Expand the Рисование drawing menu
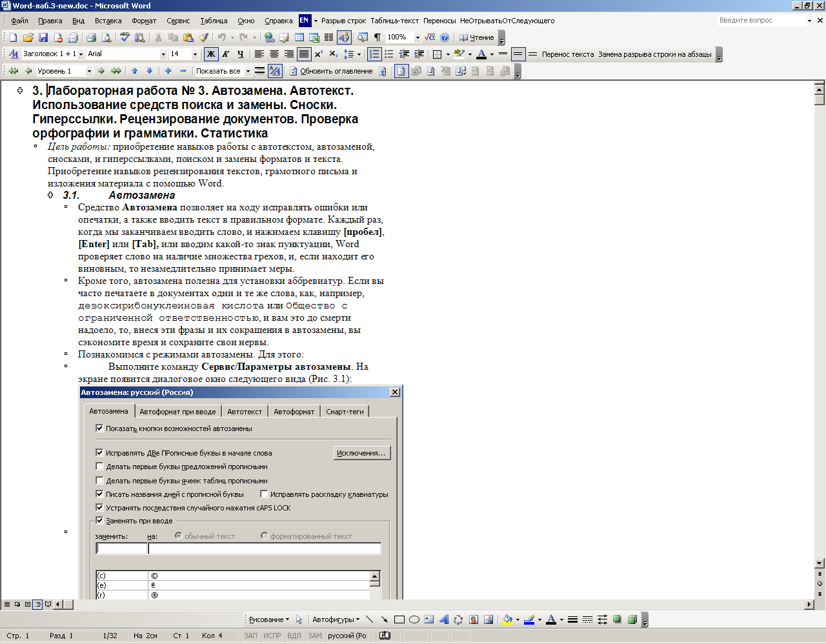Image resolution: width=826 pixels, height=644 pixels. (269, 619)
